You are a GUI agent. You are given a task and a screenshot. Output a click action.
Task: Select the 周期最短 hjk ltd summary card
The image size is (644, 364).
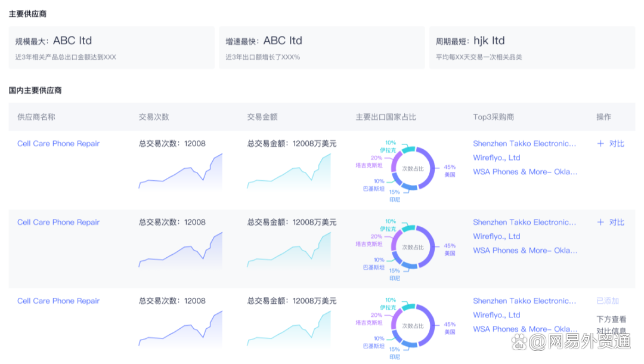(x=532, y=48)
